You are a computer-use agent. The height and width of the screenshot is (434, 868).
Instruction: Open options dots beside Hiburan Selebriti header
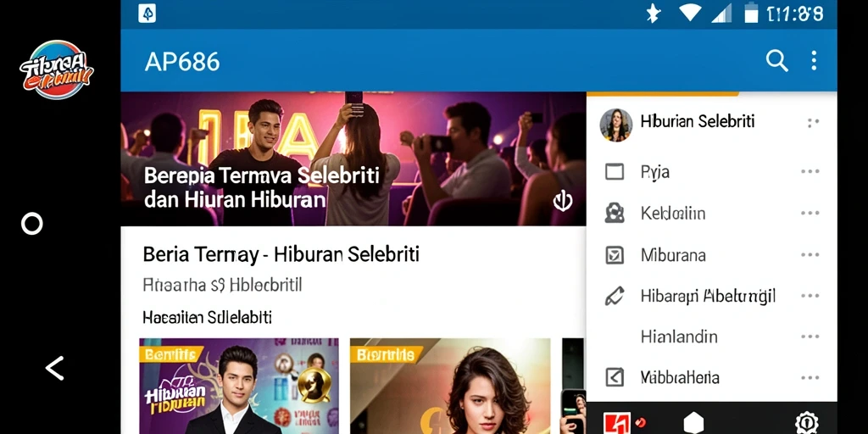(x=813, y=122)
